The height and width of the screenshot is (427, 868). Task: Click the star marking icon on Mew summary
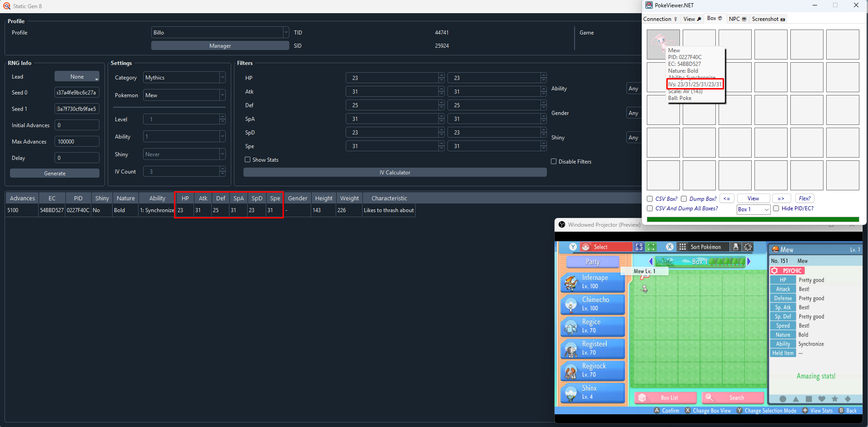pos(835,399)
